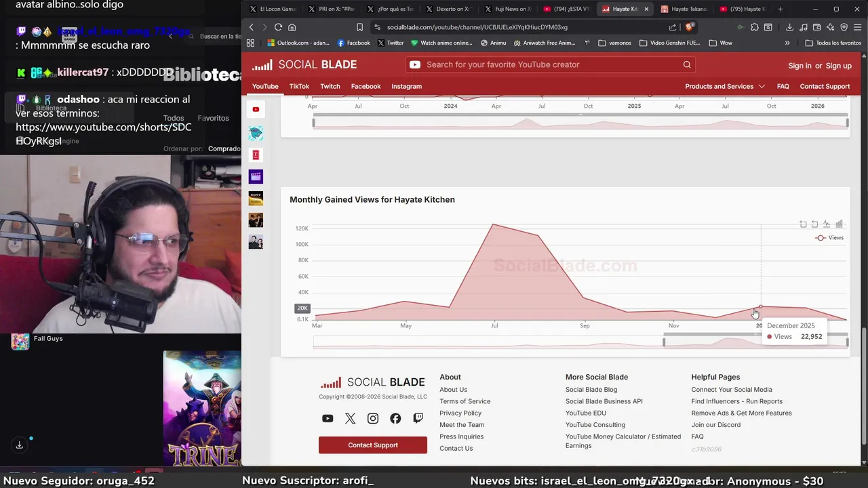Click the red Contact Support button in footer
The height and width of the screenshot is (488, 868).
(373, 445)
